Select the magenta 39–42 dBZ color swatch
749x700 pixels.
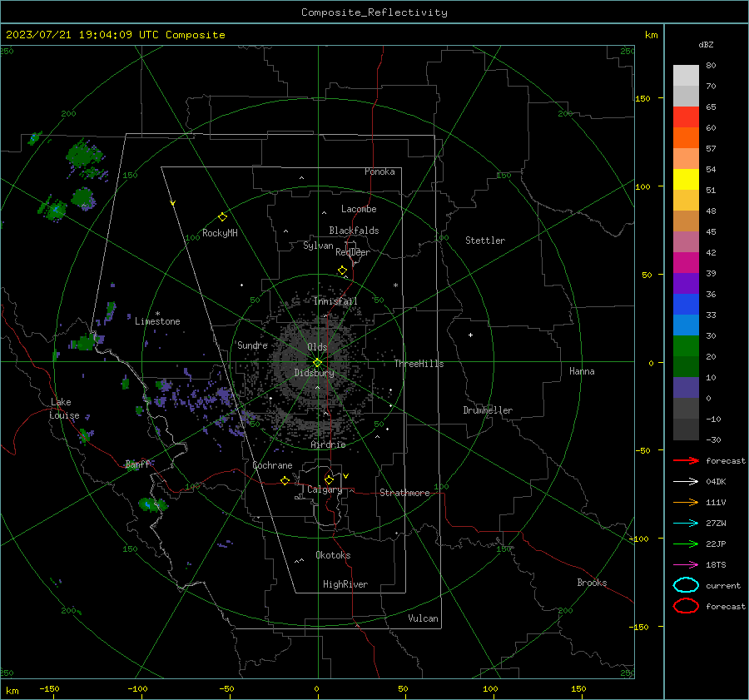click(686, 263)
